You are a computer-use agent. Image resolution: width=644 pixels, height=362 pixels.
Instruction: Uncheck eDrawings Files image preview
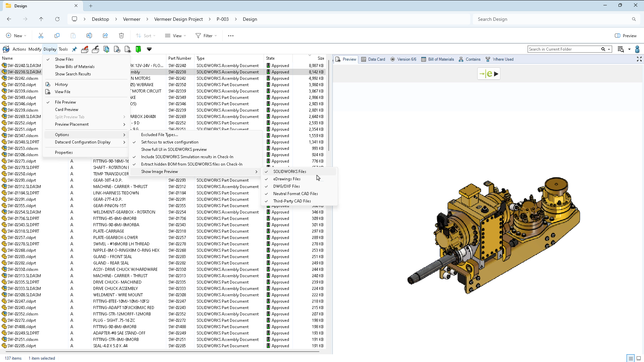click(287, 179)
